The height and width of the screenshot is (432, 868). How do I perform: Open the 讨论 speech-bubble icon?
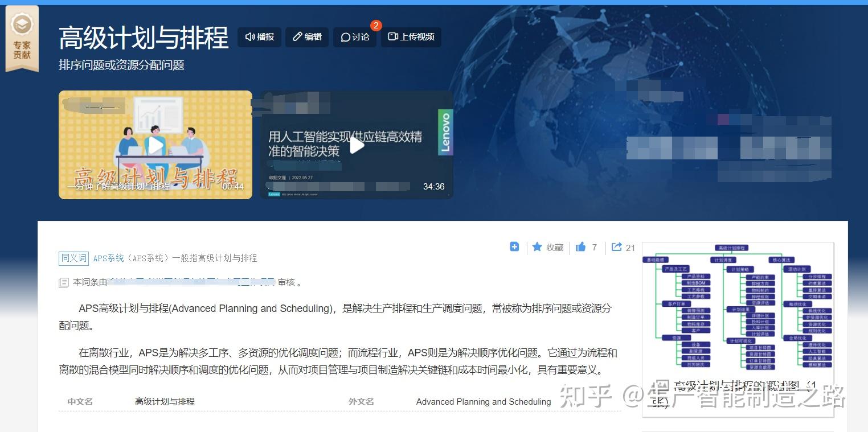(x=345, y=37)
